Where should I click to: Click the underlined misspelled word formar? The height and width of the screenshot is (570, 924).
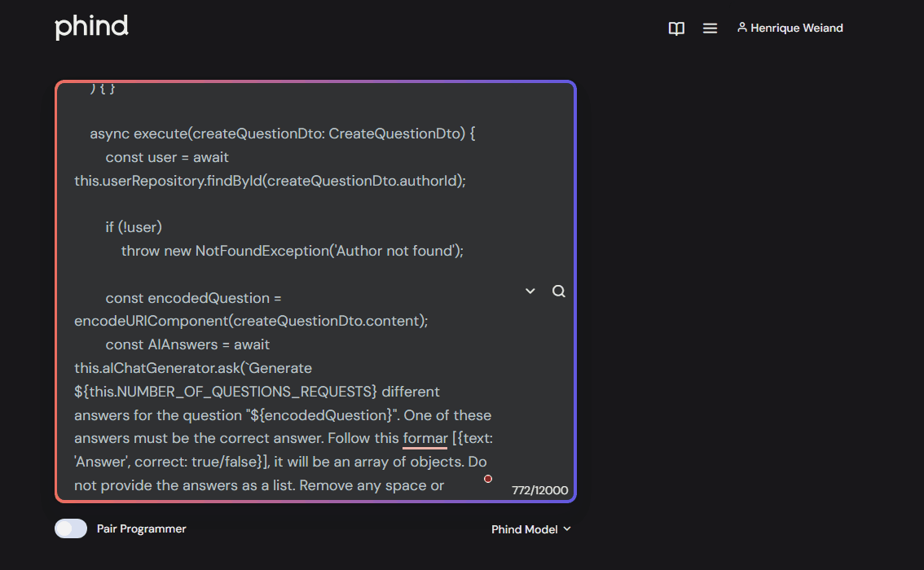pyautogui.click(x=425, y=439)
